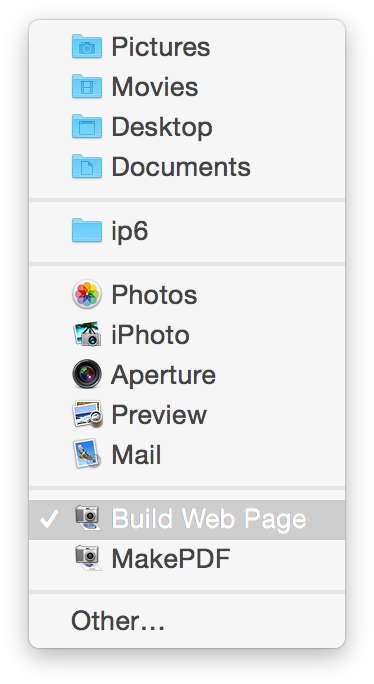This screenshot has height=684, width=374.
Task: Click the Build Web Page camera icon
Action: (x=88, y=518)
